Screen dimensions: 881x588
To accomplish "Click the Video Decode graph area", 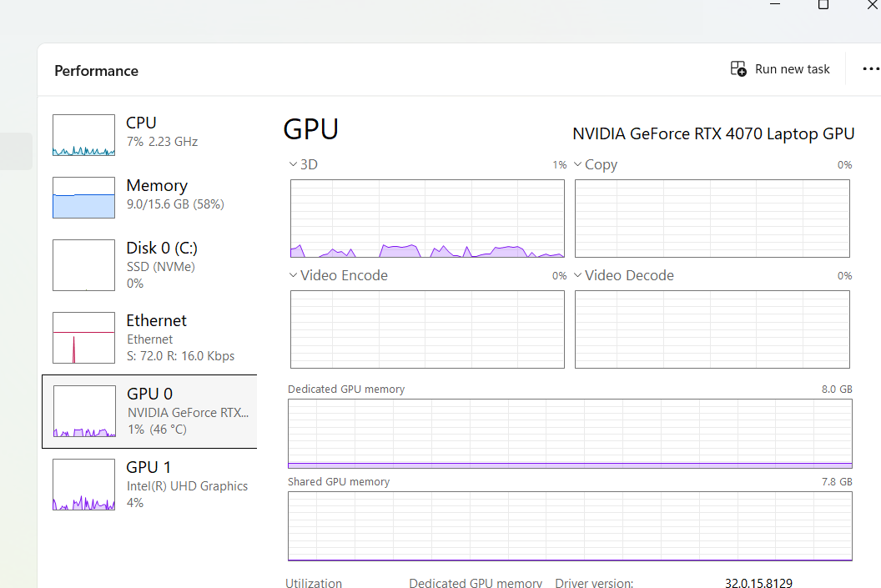I will point(712,329).
